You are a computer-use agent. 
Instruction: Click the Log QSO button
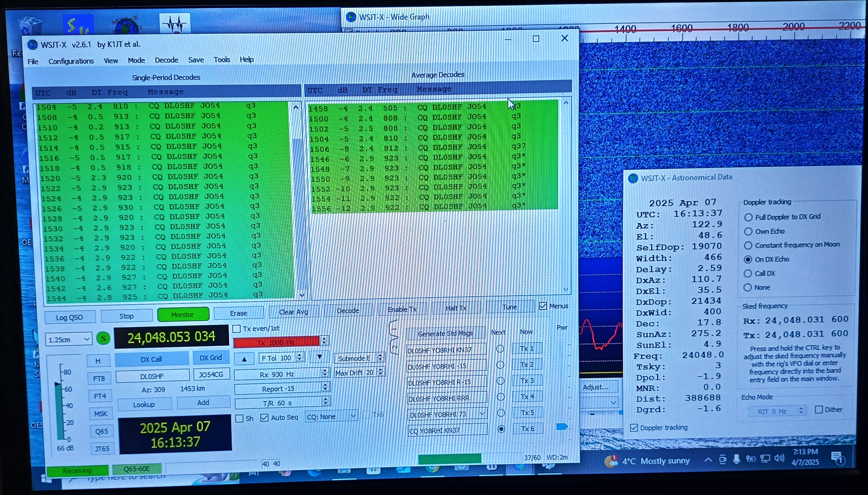pyautogui.click(x=70, y=318)
